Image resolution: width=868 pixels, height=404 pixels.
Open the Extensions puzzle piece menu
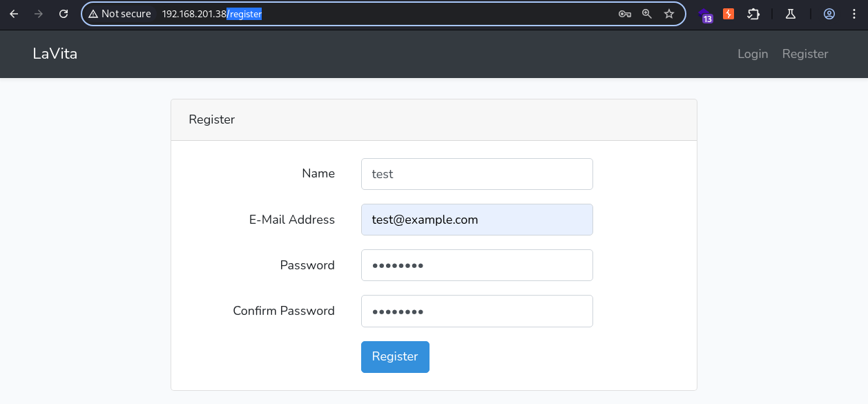pos(753,14)
